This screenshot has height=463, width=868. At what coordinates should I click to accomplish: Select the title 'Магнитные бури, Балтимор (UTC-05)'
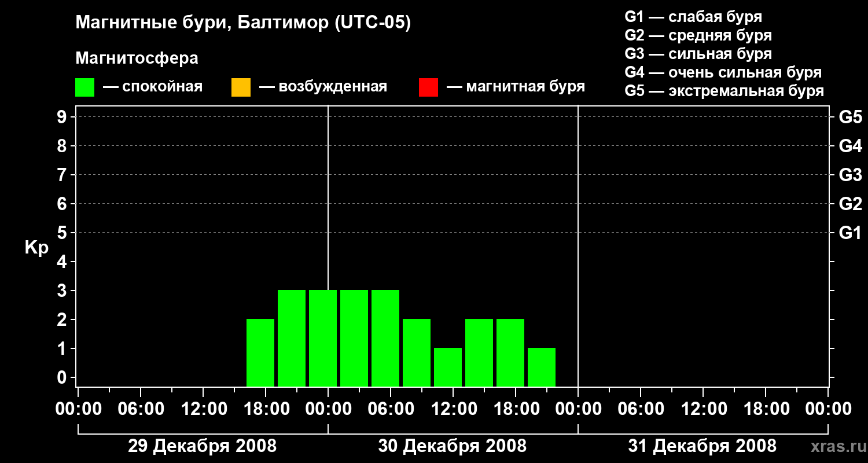(243, 24)
